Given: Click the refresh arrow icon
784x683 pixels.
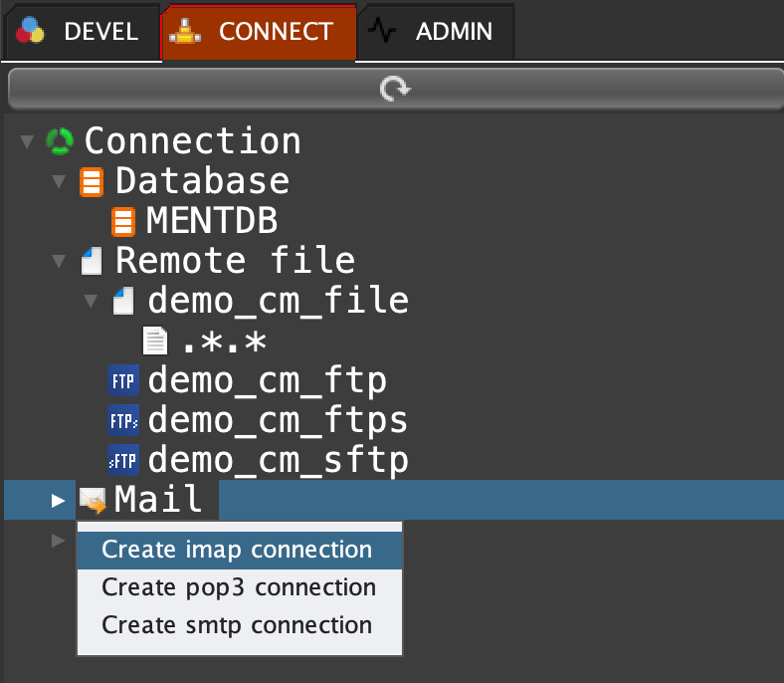Looking at the screenshot, I should pyautogui.click(x=394, y=90).
